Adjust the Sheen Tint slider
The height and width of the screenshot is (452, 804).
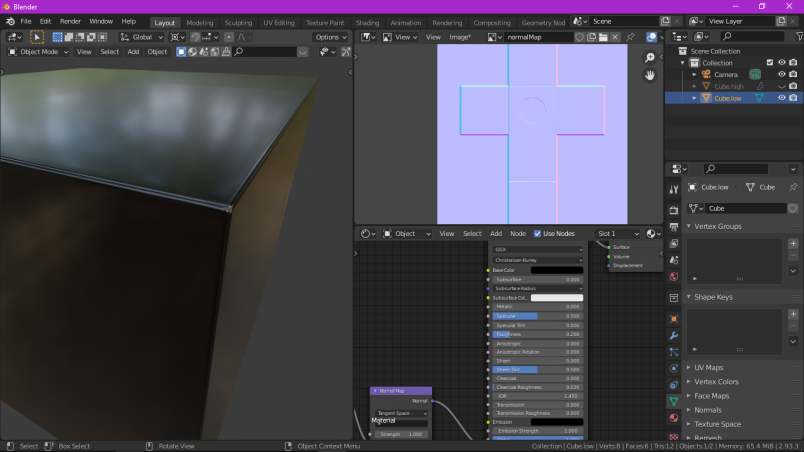[538, 369]
